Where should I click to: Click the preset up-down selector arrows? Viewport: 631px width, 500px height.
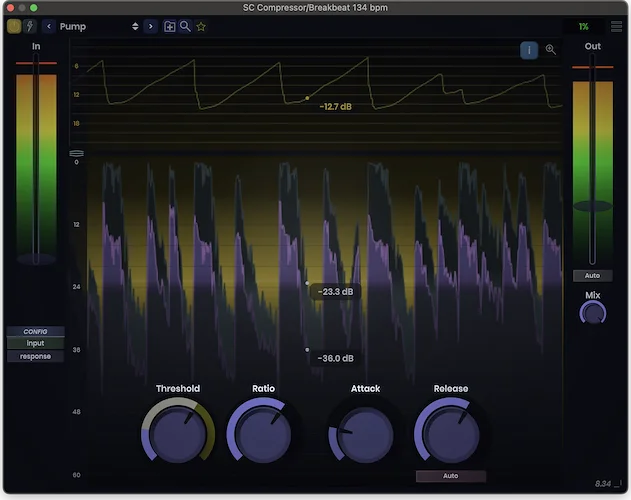pos(135,27)
